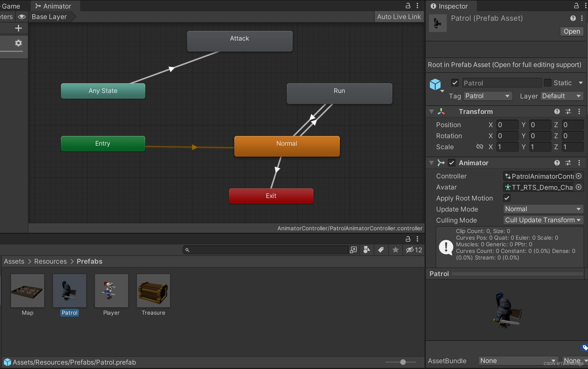Image resolution: width=588 pixels, height=369 pixels.
Task: Open the Culling Mode dropdown
Action: click(x=543, y=220)
